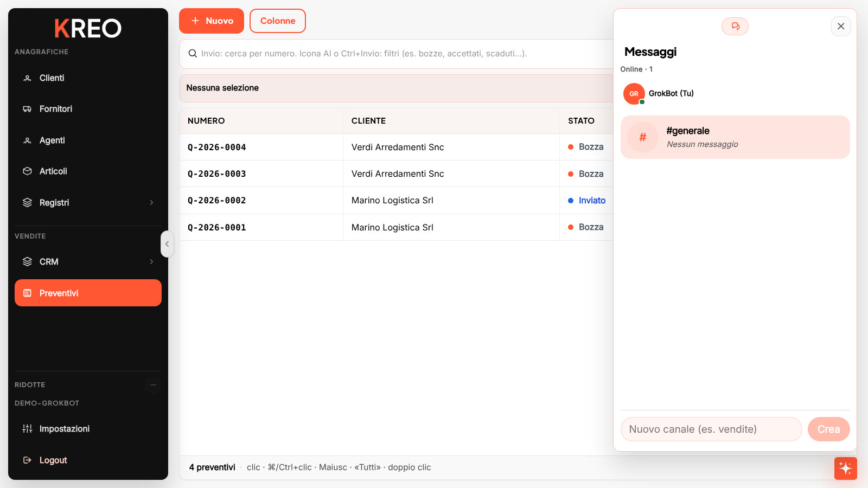Go to the Agenti section

tap(88, 140)
